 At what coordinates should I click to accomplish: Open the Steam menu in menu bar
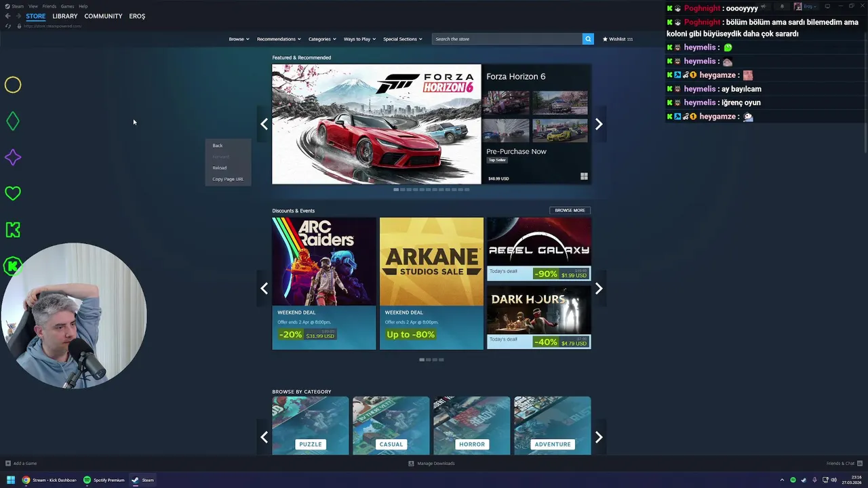tap(18, 6)
